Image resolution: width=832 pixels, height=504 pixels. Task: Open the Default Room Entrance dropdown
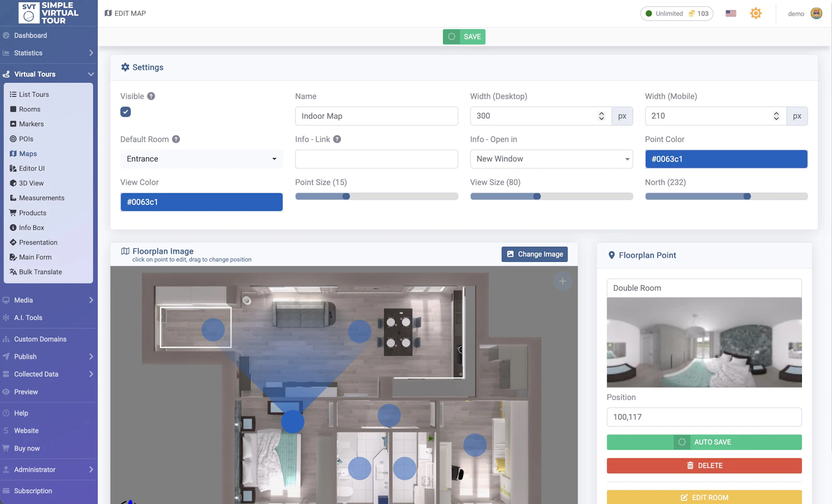pyautogui.click(x=202, y=159)
